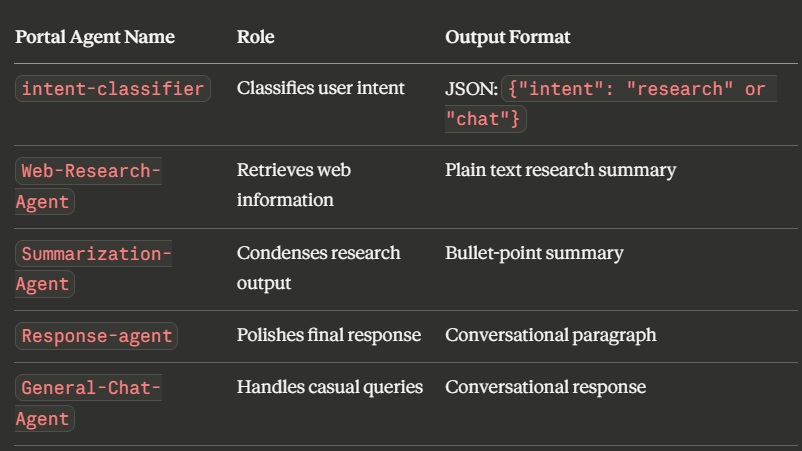The width and height of the screenshot is (802, 451).
Task: Select the General-Chat-Agent code label
Action: [89, 403]
